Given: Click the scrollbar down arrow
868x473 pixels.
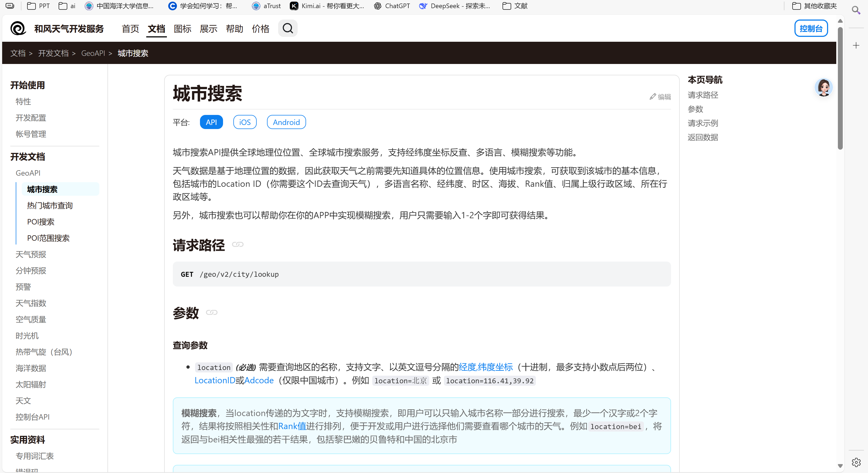Looking at the screenshot, I should click(x=840, y=466).
